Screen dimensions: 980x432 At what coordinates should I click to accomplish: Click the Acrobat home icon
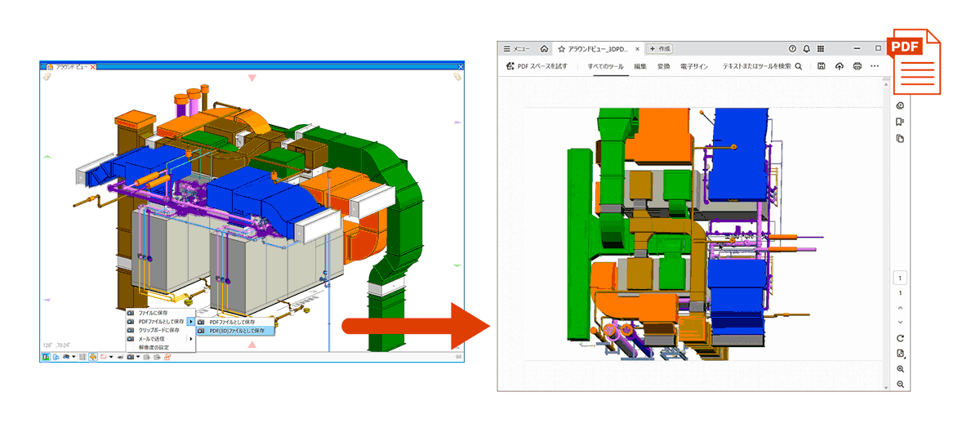(x=544, y=49)
